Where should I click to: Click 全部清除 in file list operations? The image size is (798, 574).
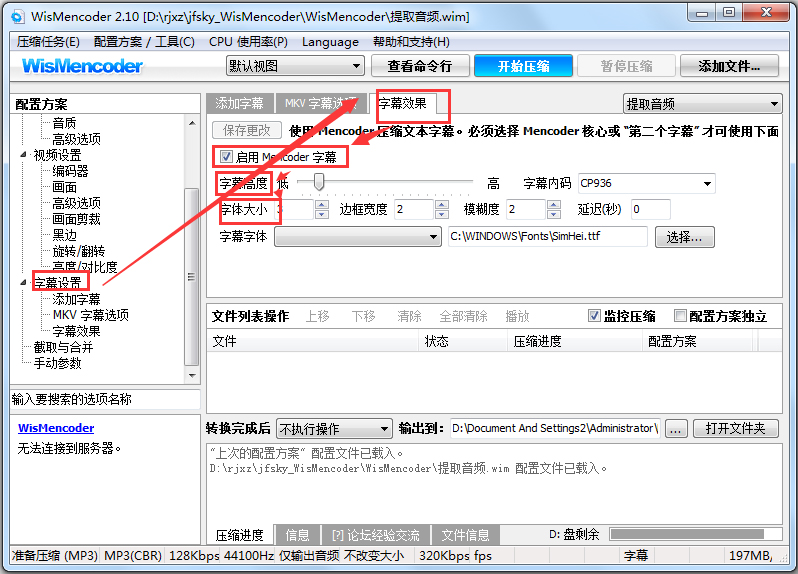tap(464, 317)
